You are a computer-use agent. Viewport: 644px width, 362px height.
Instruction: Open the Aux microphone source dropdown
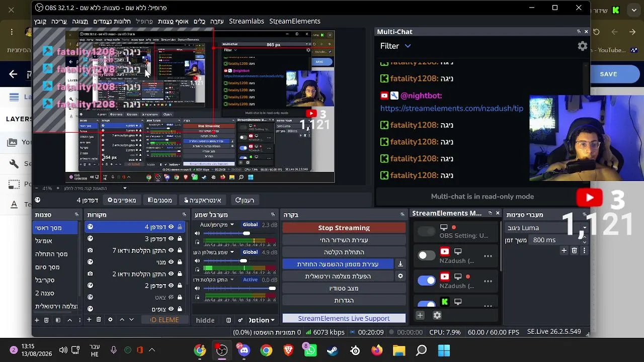(232, 225)
